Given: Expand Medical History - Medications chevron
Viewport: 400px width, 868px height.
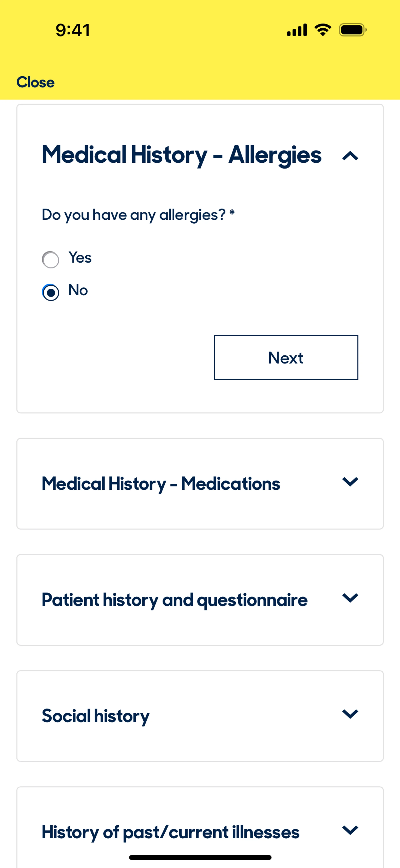Looking at the screenshot, I should (350, 482).
